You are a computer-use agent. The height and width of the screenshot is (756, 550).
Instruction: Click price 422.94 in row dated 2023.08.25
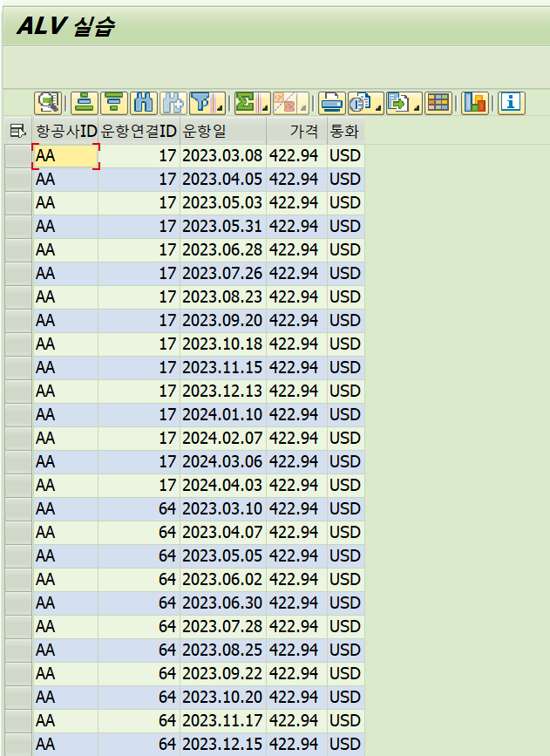[296, 650]
